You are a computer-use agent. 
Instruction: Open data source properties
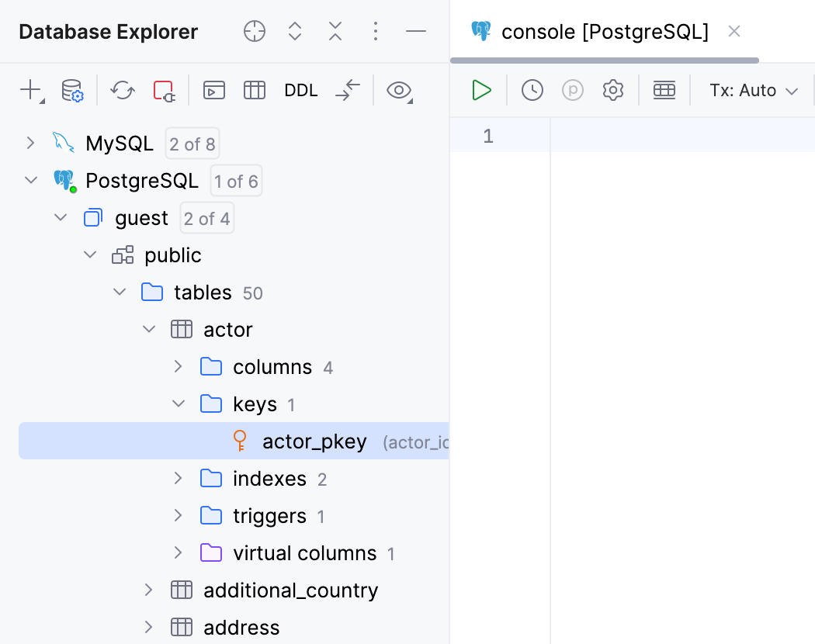72,91
